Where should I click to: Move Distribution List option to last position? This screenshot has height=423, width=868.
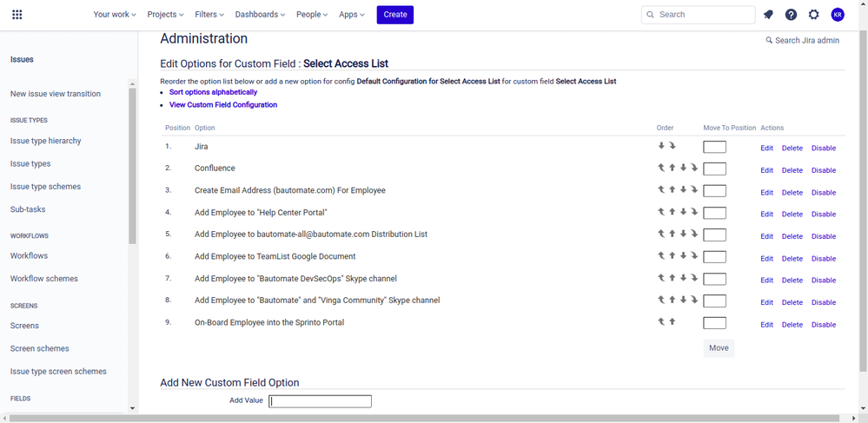coord(694,234)
